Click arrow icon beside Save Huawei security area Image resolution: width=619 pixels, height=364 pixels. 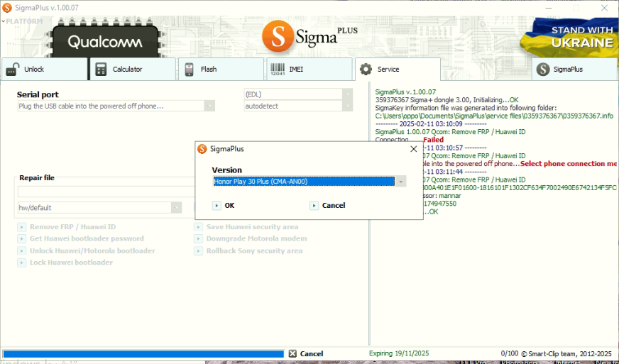point(198,227)
